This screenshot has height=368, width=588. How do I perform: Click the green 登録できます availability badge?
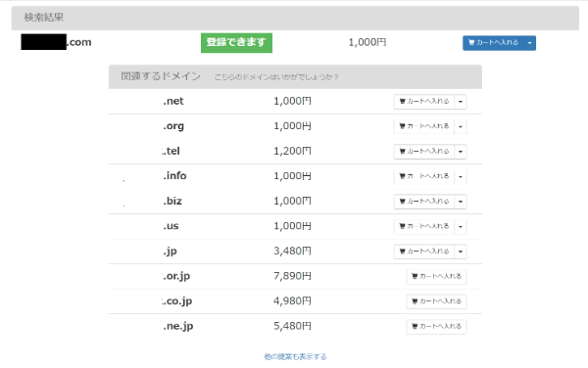236,43
